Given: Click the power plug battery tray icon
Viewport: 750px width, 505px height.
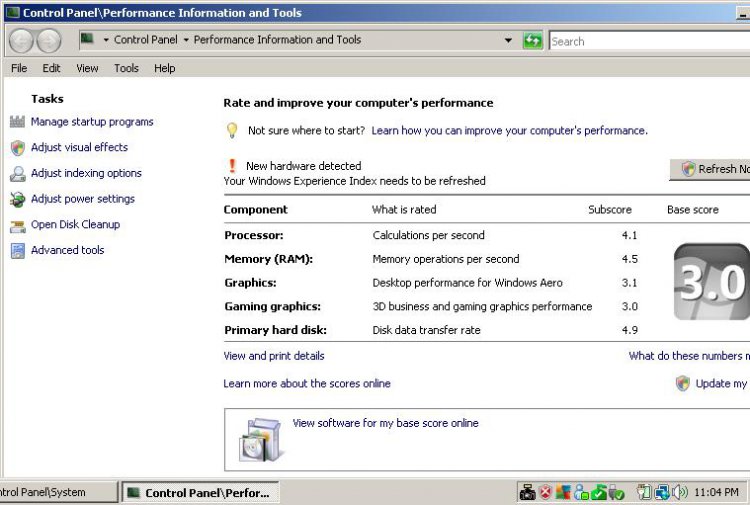Looking at the screenshot, I should 644,492.
